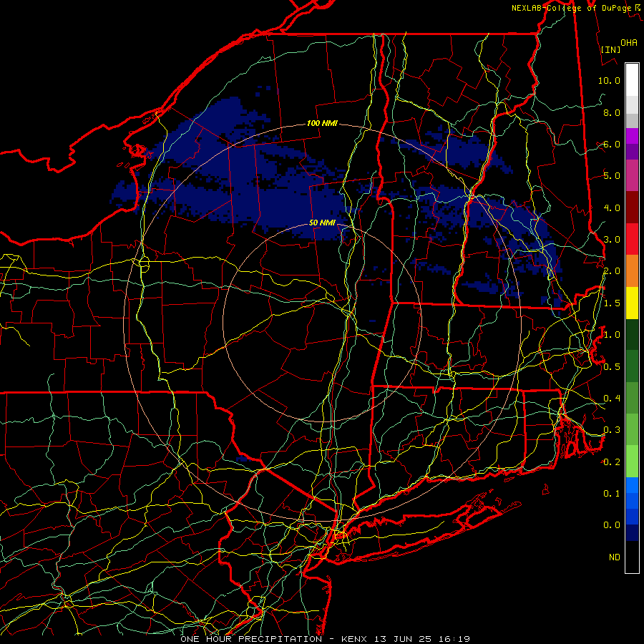Image resolution: width=644 pixels, height=644 pixels.
Task: Click the '1.0' legend value
Action: click(612, 335)
